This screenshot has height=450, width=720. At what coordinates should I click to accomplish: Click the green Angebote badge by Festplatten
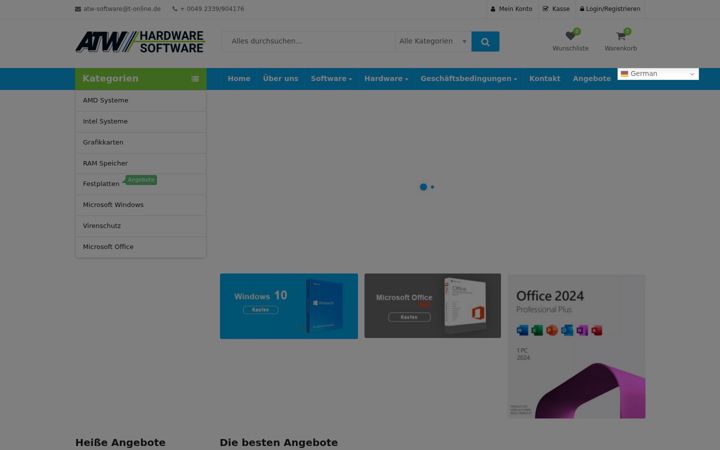pos(141,180)
